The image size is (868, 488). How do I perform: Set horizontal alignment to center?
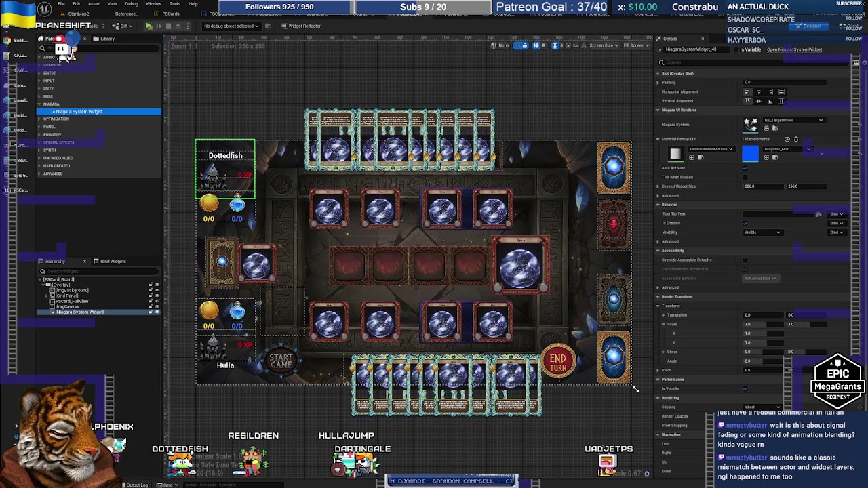point(759,91)
